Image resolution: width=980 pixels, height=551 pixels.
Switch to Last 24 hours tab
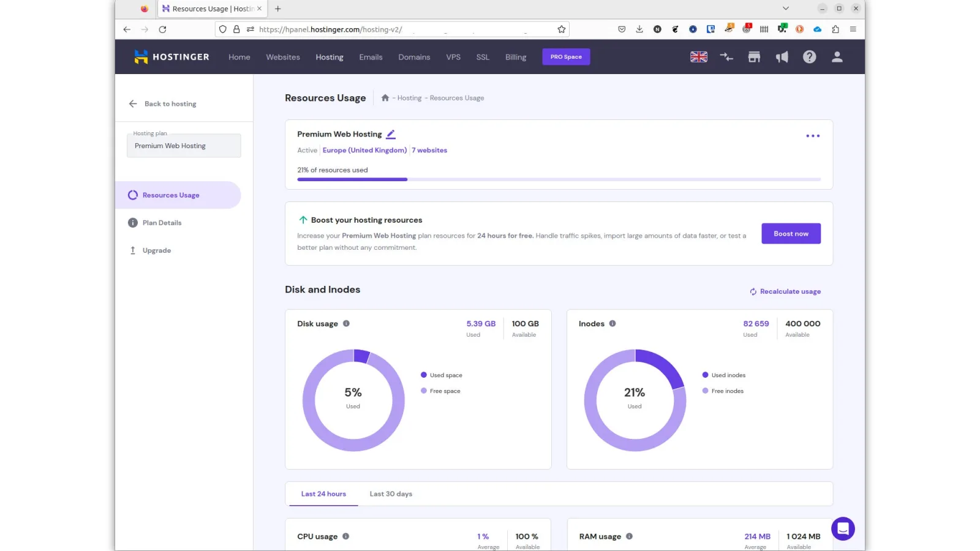point(323,494)
